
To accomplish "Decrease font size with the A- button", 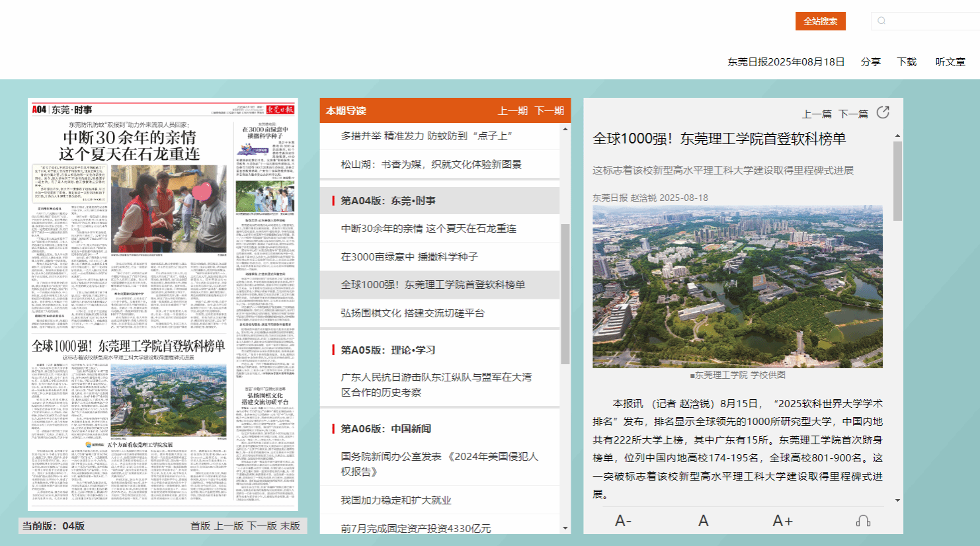I will [x=623, y=521].
